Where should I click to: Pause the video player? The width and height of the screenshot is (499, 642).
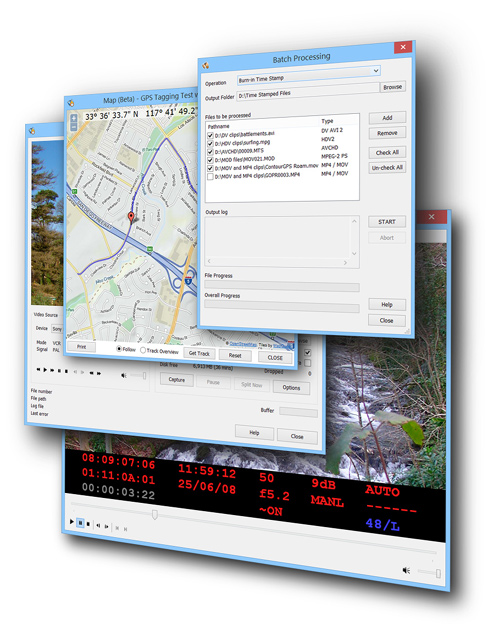pyautogui.click(x=80, y=523)
